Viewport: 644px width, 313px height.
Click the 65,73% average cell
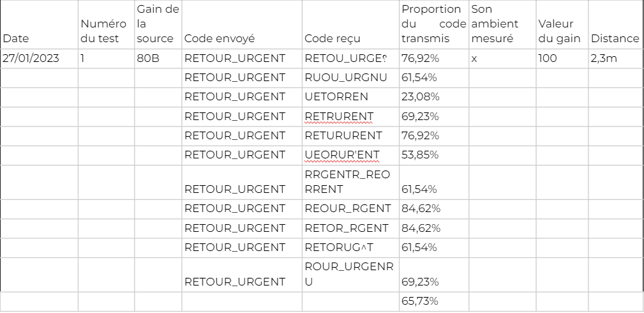tap(434, 302)
